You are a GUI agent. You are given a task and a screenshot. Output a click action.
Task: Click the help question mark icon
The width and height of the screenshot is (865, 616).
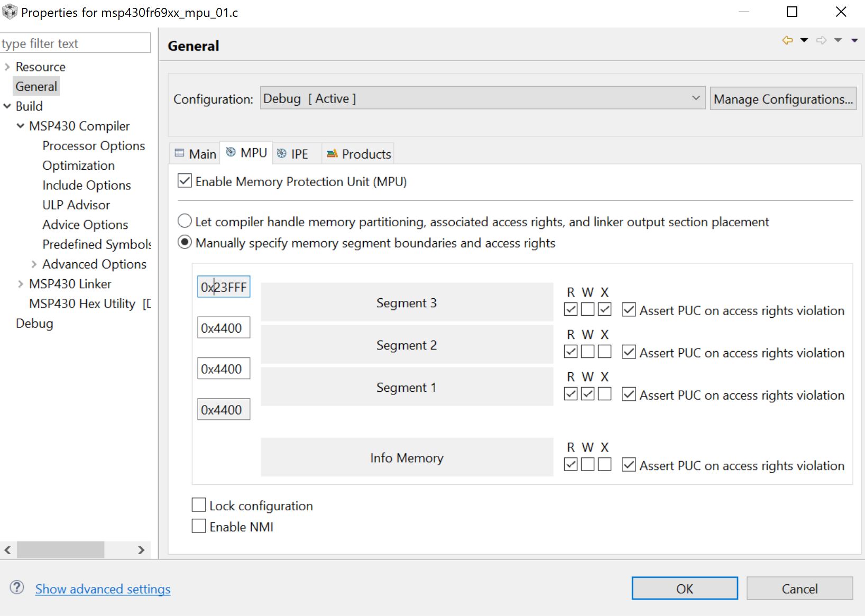pyautogui.click(x=17, y=587)
